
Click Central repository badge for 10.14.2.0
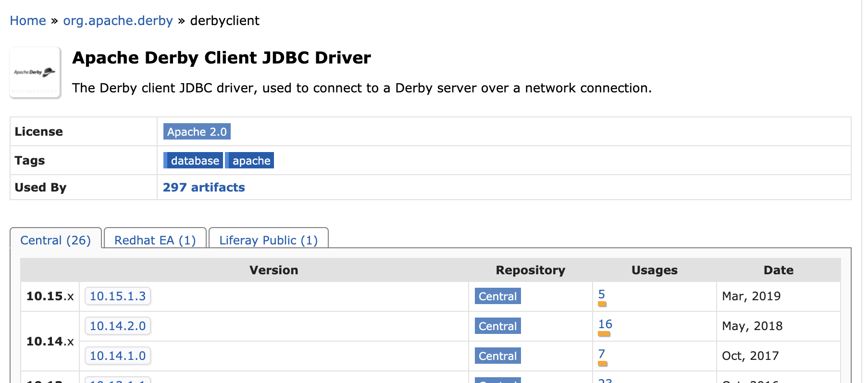tap(497, 326)
